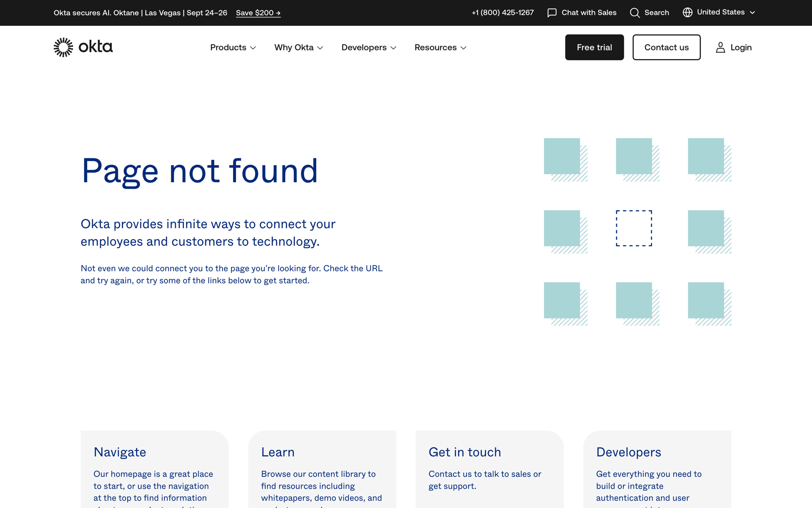Click text 'Contact us to talk to sales'

click(480, 474)
